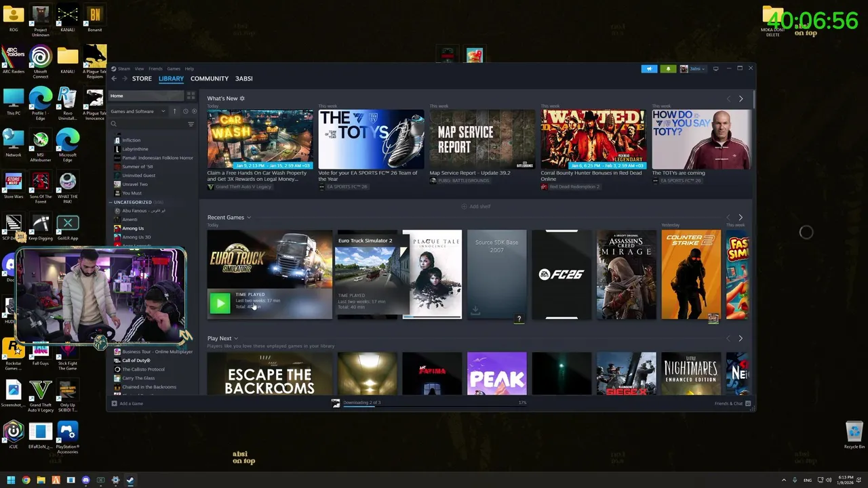Select Sons Of The Forest desktop icon
The height and width of the screenshot is (488, 868).
click(40, 188)
